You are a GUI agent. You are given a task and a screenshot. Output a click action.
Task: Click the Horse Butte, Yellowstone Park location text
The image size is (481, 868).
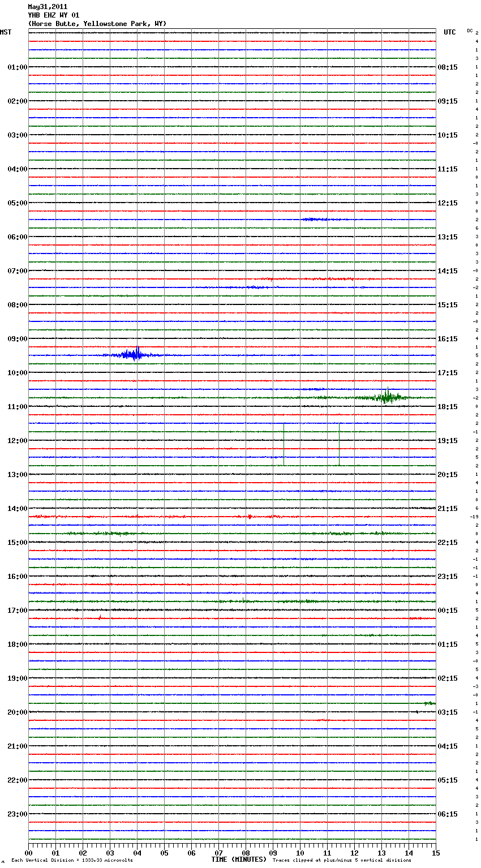point(97,24)
